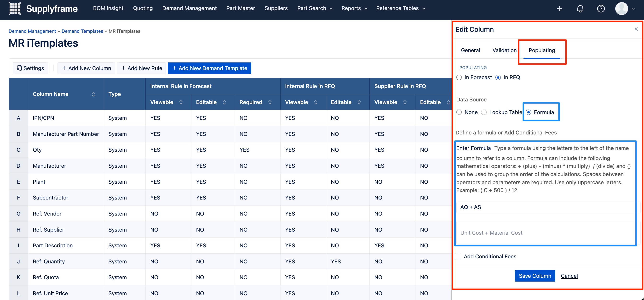Open notifications bell icon
644x300 pixels.
click(x=580, y=8)
